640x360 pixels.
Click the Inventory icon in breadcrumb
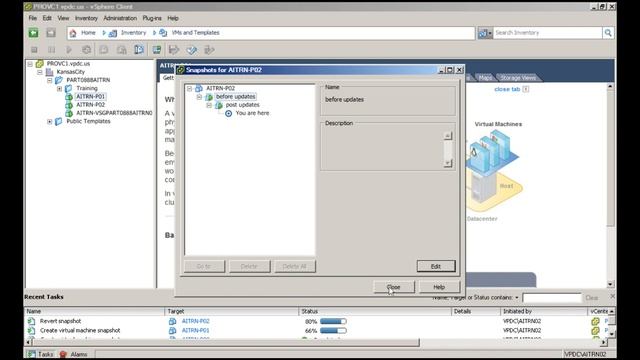click(x=113, y=33)
